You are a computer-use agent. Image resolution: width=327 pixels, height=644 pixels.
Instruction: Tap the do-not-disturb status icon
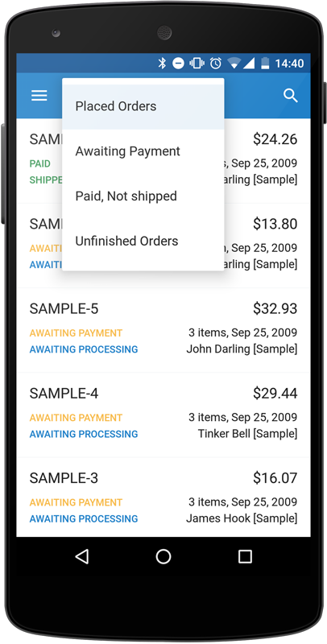point(178,64)
